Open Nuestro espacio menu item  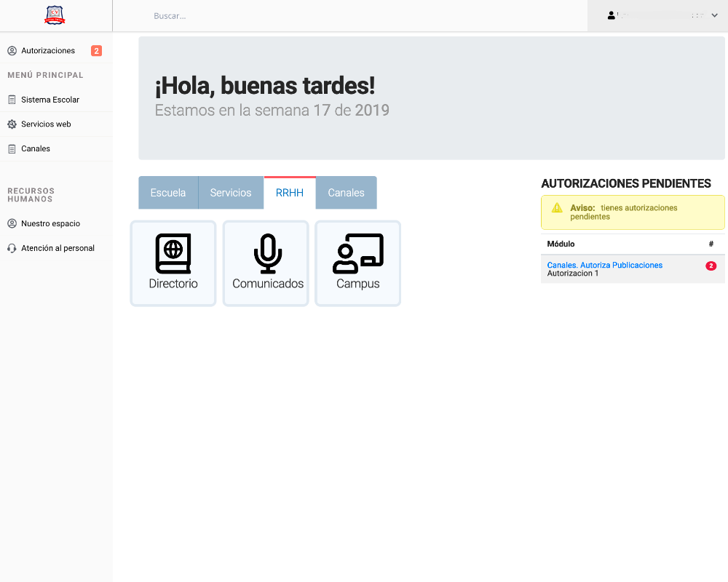tap(56, 223)
